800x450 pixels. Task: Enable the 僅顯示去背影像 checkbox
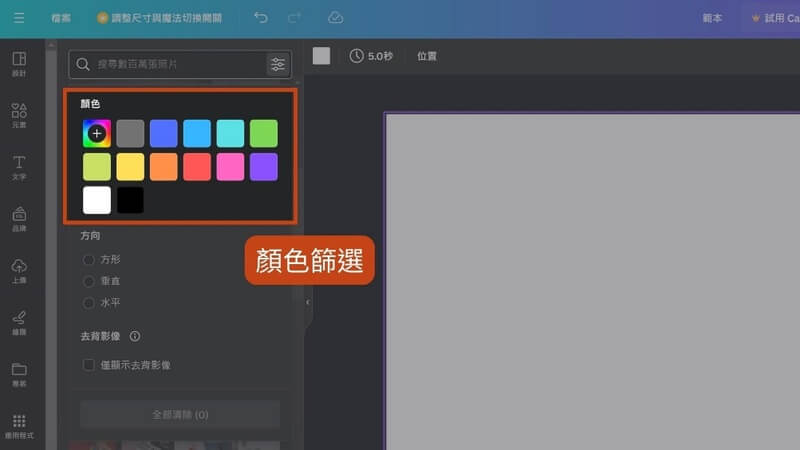[89, 365]
